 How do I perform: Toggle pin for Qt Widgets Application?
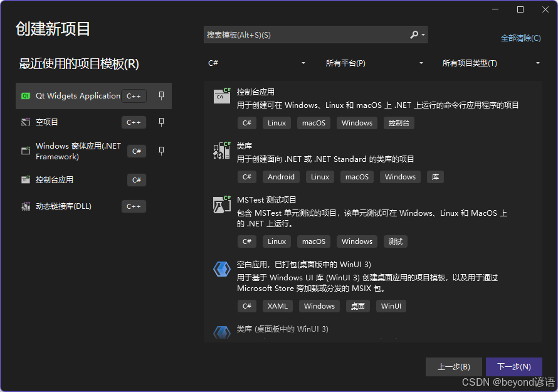coord(161,95)
